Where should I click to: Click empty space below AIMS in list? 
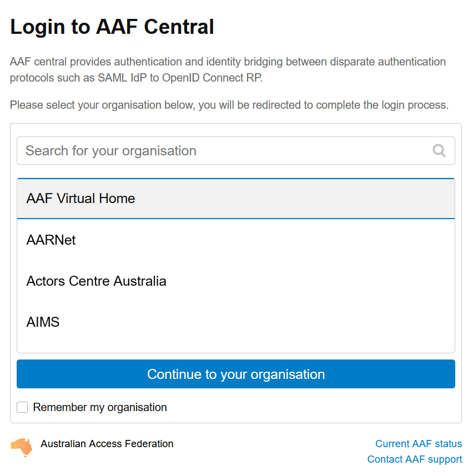click(x=236, y=347)
